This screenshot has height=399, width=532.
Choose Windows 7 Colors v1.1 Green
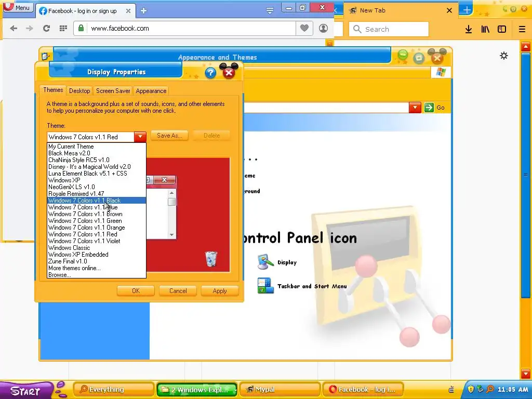point(96,221)
